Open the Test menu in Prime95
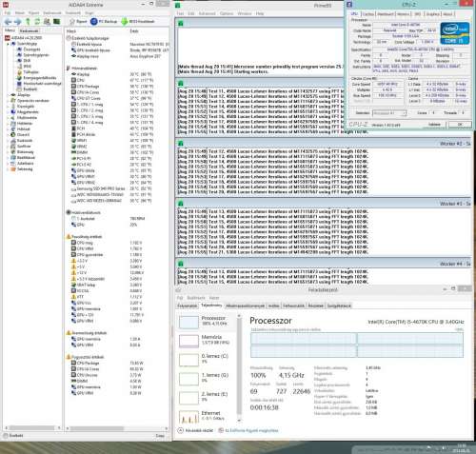The width and height of the screenshot is (476, 454). click(x=180, y=13)
